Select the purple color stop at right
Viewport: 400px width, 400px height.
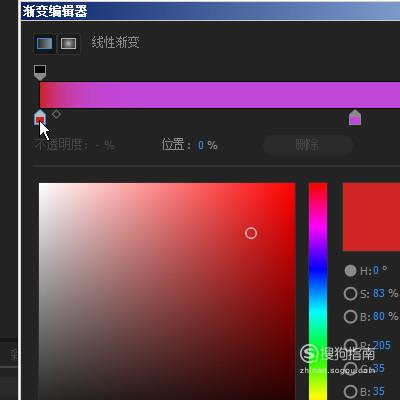[355, 117]
